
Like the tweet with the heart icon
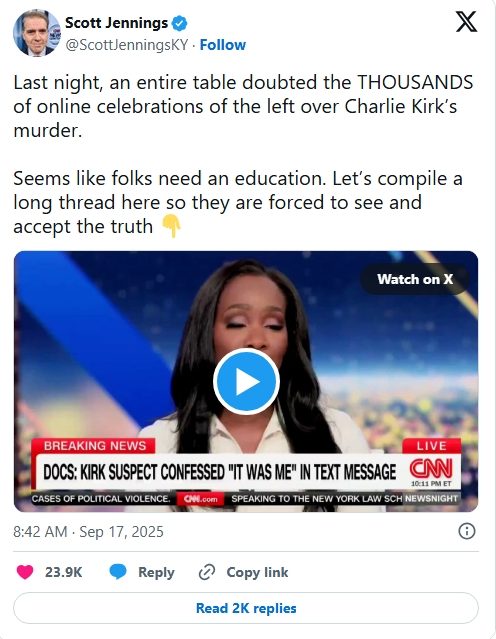24,572
